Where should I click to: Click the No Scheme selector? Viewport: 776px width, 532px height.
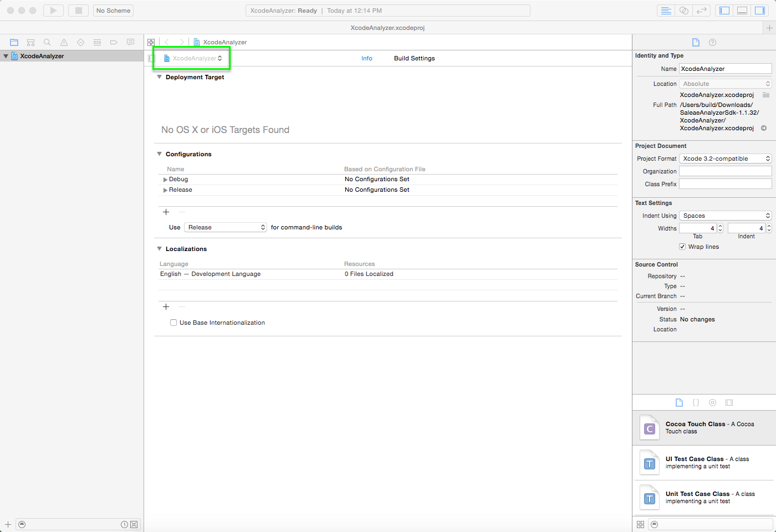(x=113, y=11)
